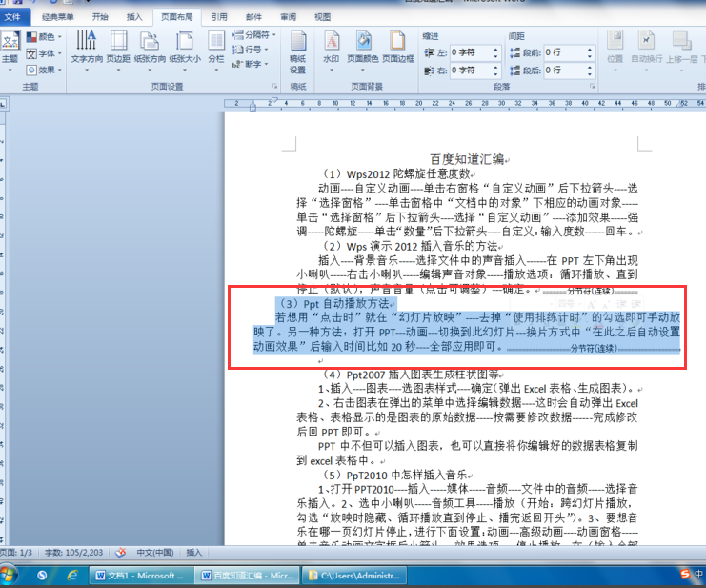Open the 分隔符 breaks dropdown
The image size is (706, 588).
[x=254, y=34]
